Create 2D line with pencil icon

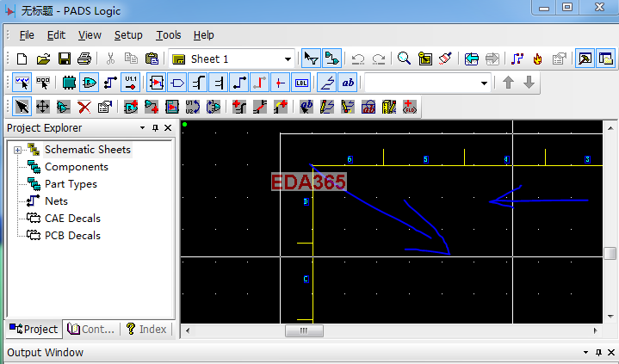click(327, 107)
